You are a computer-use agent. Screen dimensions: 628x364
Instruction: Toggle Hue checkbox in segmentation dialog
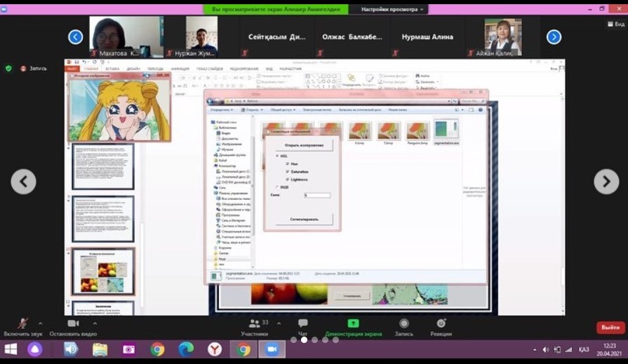click(x=288, y=164)
